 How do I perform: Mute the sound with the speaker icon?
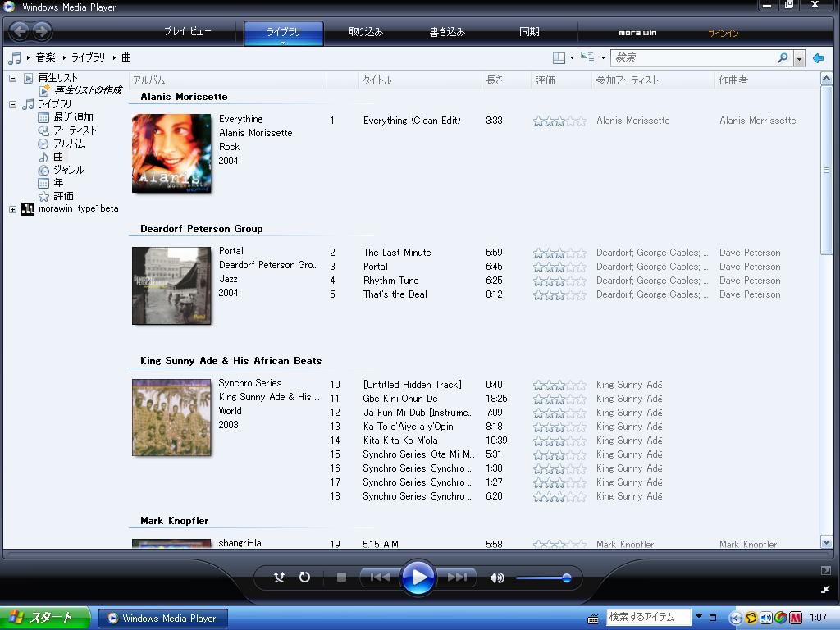[497, 577]
